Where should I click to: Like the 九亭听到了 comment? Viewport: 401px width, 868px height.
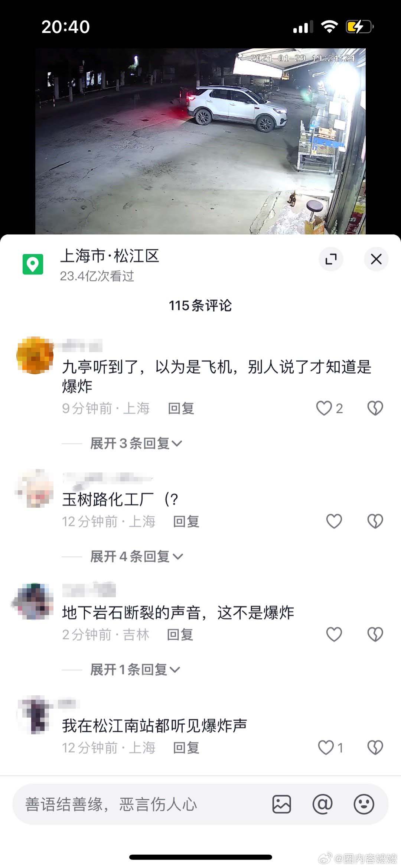pos(324,408)
